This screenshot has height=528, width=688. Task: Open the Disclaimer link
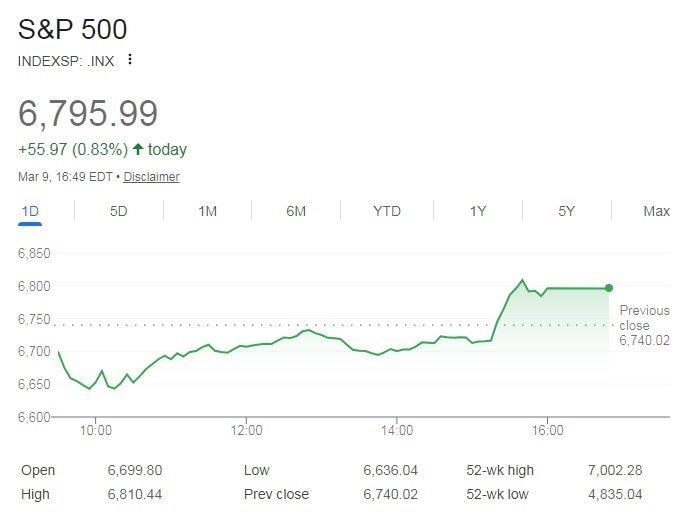(152, 177)
